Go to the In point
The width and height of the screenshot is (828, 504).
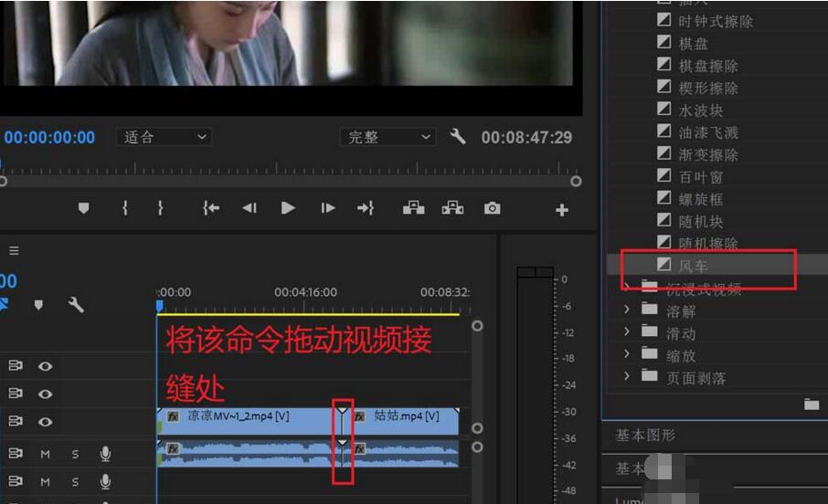(211, 208)
